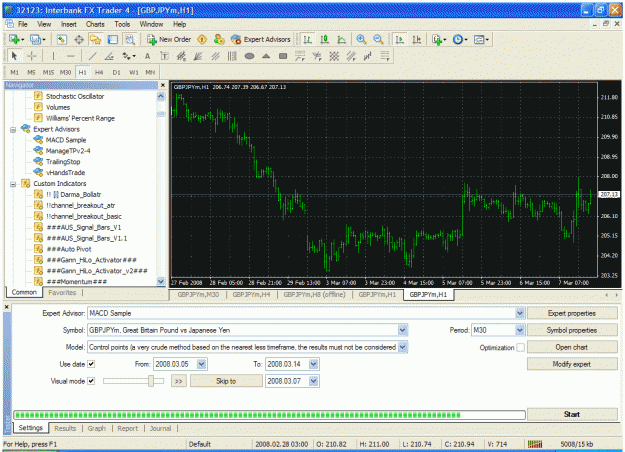Switch to the Journal tab
The width and height of the screenshot is (625, 452).
pyautogui.click(x=161, y=428)
